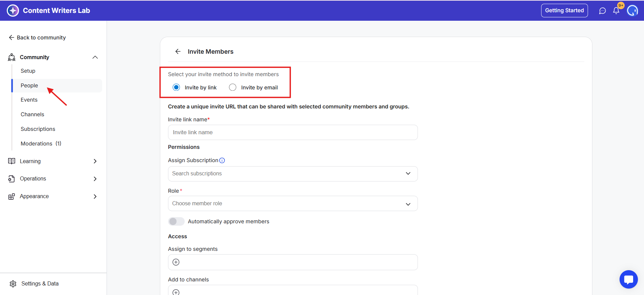
Task: Open the Search subscriptions dropdown
Action: pyautogui.click(x=293, y=174)
